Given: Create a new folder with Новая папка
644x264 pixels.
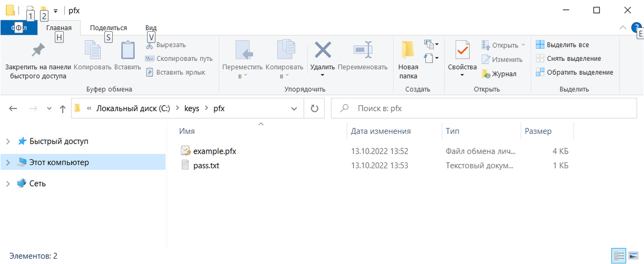Looking at the screenshot, I should pos(408,60).
